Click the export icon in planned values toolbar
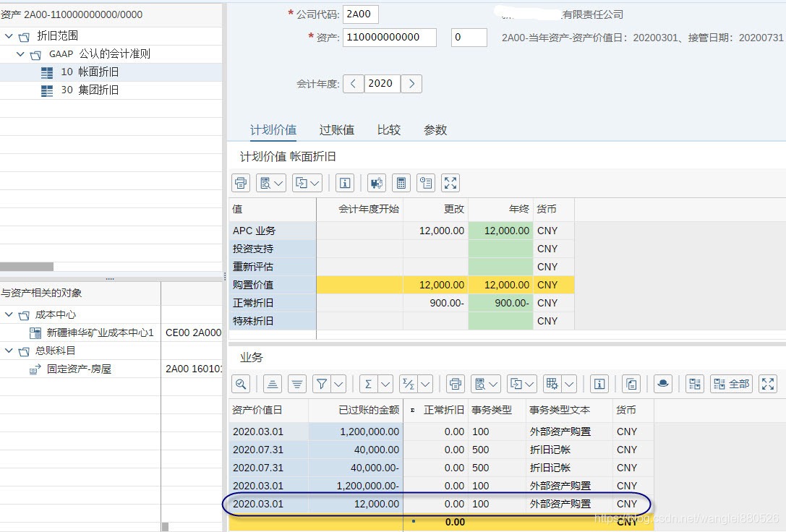Screen dimensions: 786x532 click(302, 184)
